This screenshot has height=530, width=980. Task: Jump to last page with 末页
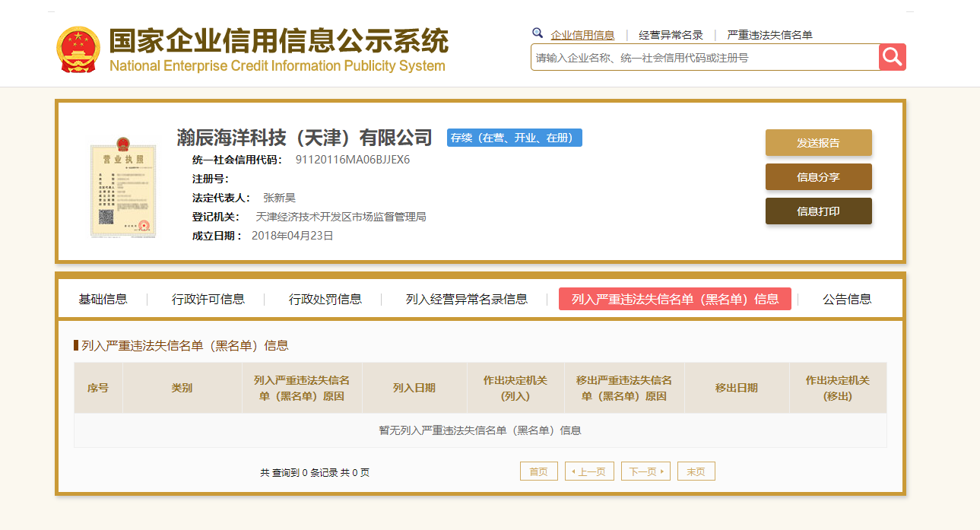pyautogui.click(x=696, y=471)
